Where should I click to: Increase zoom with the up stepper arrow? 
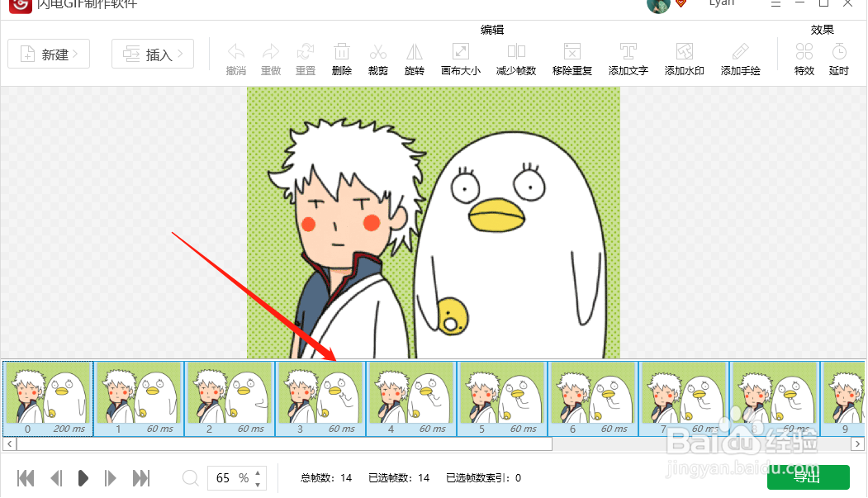pyautogui.click(x=258, y=473)
